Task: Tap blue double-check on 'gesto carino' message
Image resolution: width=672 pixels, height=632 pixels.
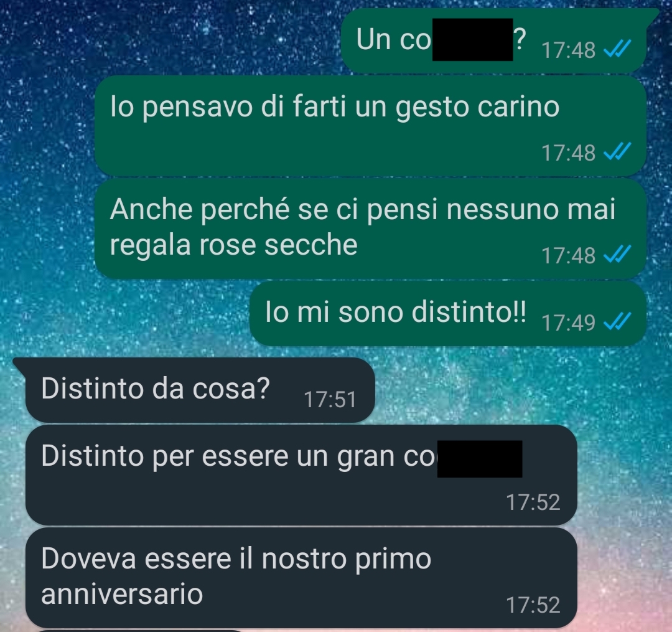Action: click(617, 151)
